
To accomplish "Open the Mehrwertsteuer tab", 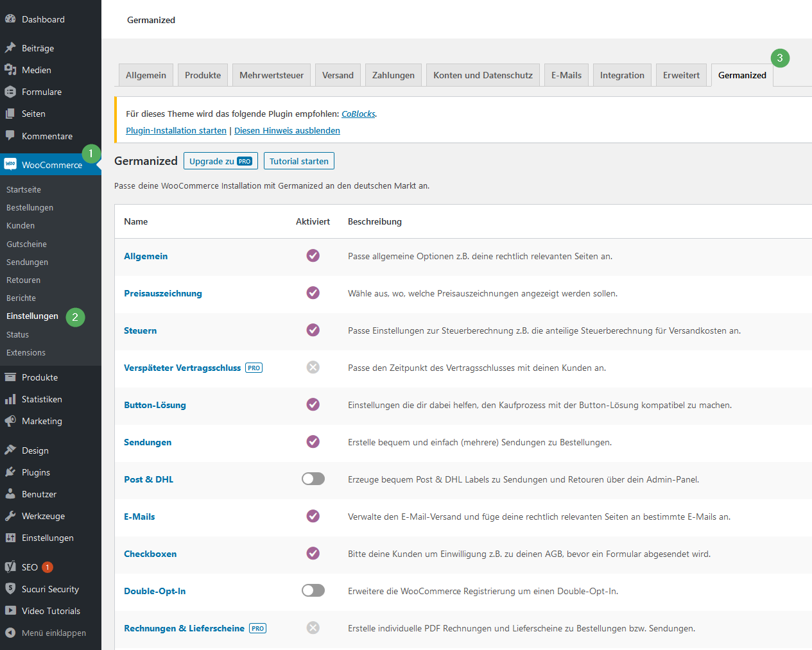I will (272, 75).
